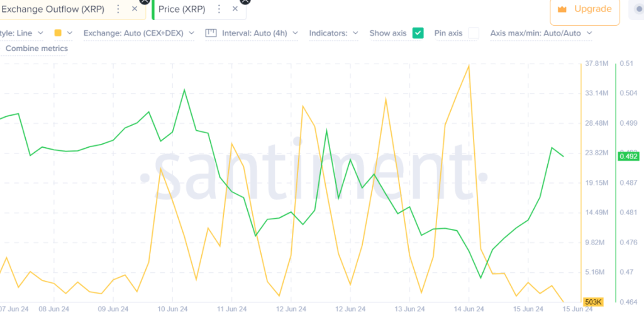This screenshot has width=644, height=320.
Task: Click the 0.504 price axis value
Action: pyautogui.click(x=627, y=93)
